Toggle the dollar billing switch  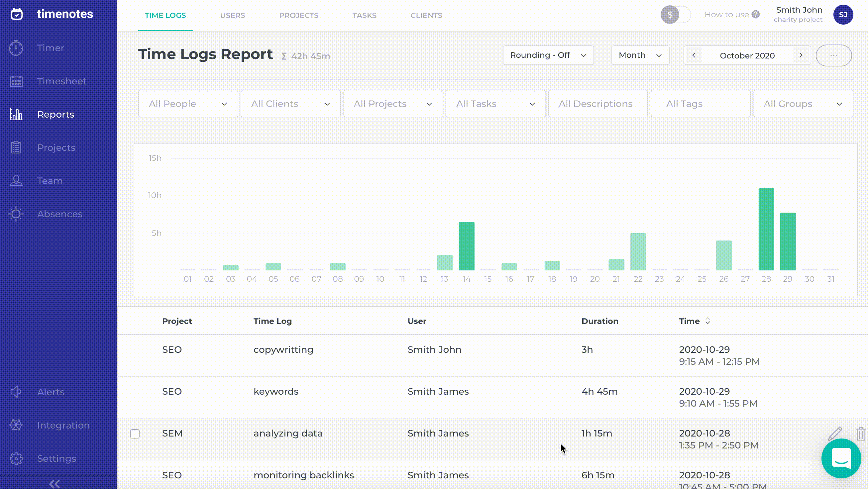tap(675, 15)
